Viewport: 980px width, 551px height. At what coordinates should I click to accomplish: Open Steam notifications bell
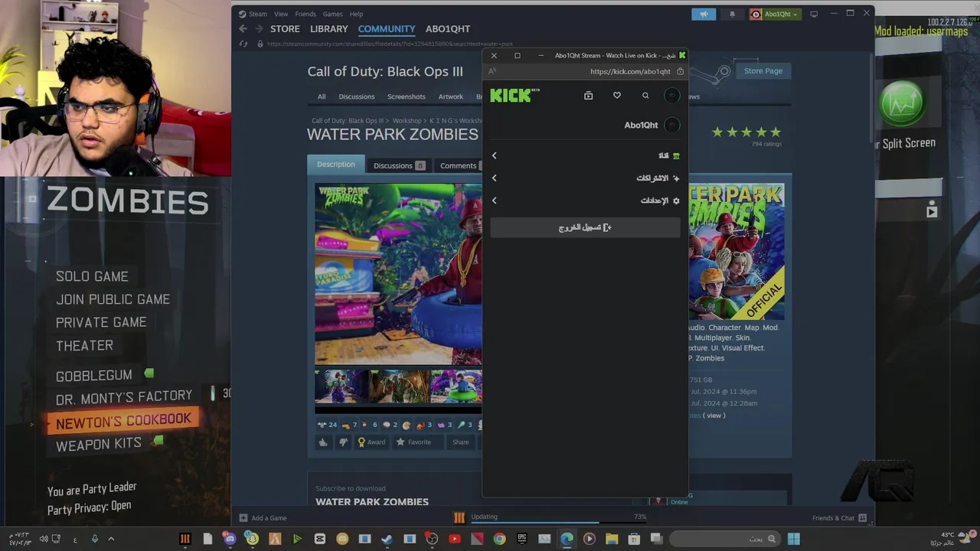click(732, 14)
